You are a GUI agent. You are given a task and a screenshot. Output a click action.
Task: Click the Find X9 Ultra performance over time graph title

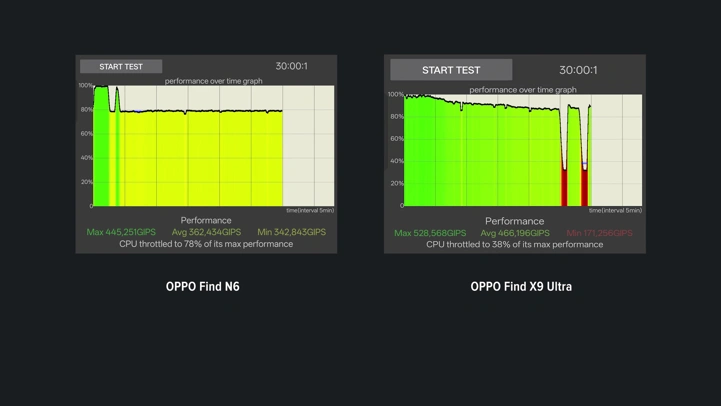coord(523,90)
